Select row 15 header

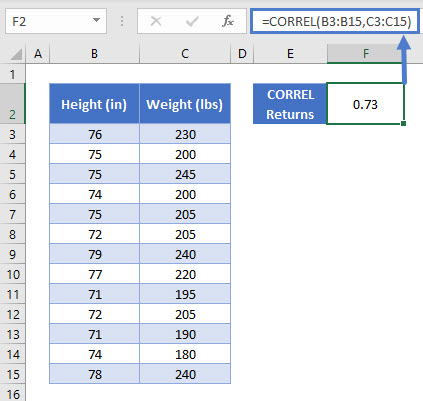click(13, 374)
